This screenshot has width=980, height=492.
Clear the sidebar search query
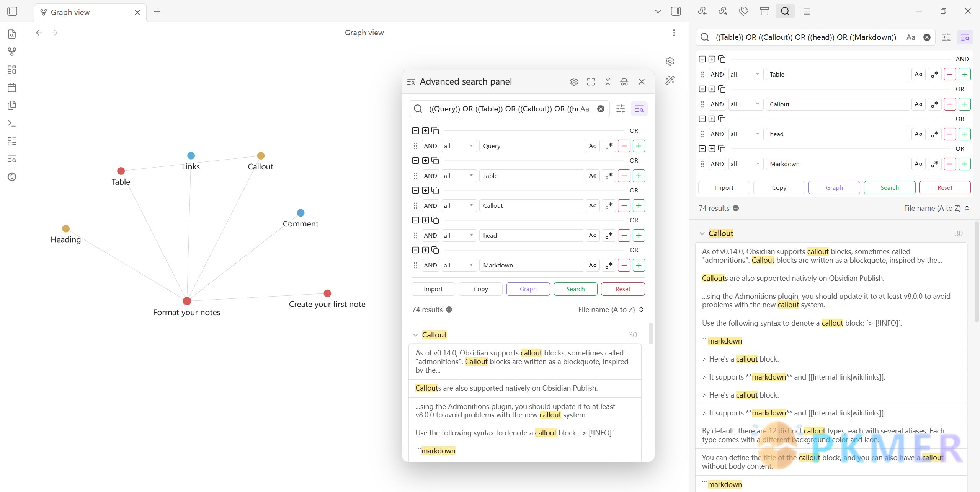point(927,37)
